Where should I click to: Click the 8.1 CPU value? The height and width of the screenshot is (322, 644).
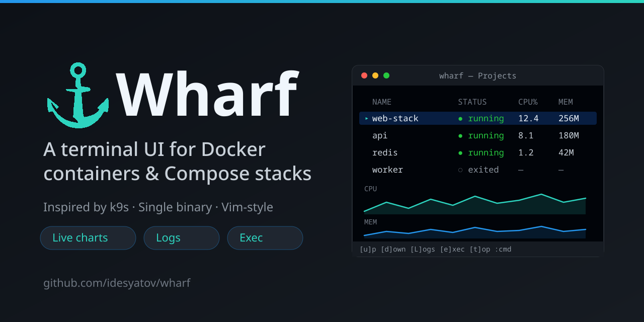526,136
